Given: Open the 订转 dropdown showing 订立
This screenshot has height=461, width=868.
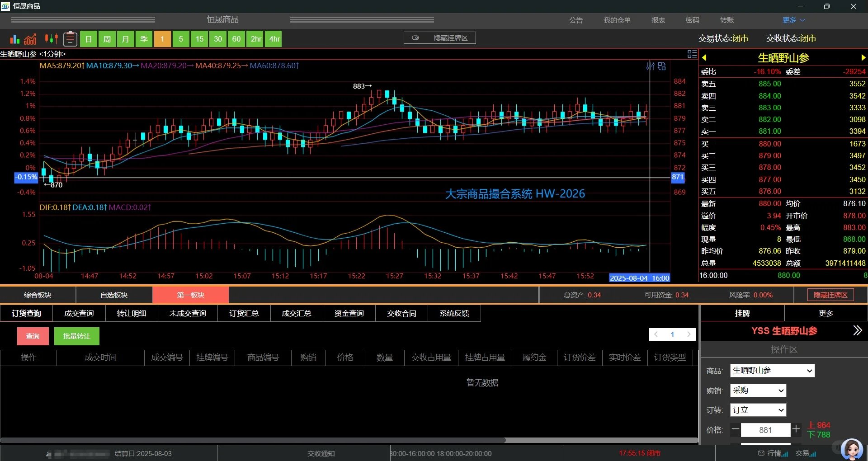Looking at the screenshot, I should tap(758, 410).
